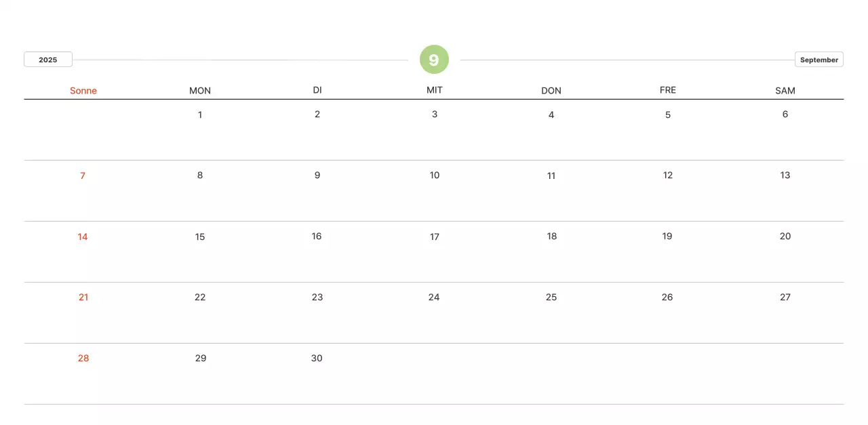Pick the 17th in the MIT column

pos(434,237)
